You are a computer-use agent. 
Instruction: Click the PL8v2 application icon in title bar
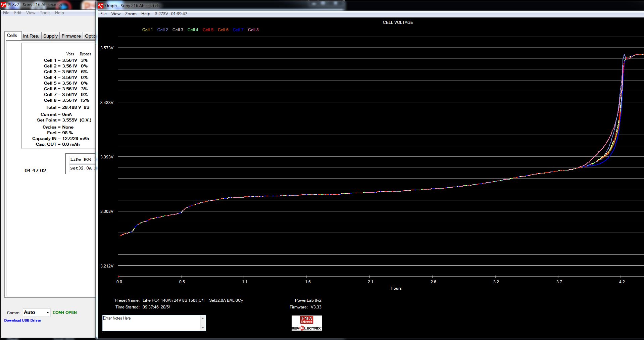click(x=4, y=5)
